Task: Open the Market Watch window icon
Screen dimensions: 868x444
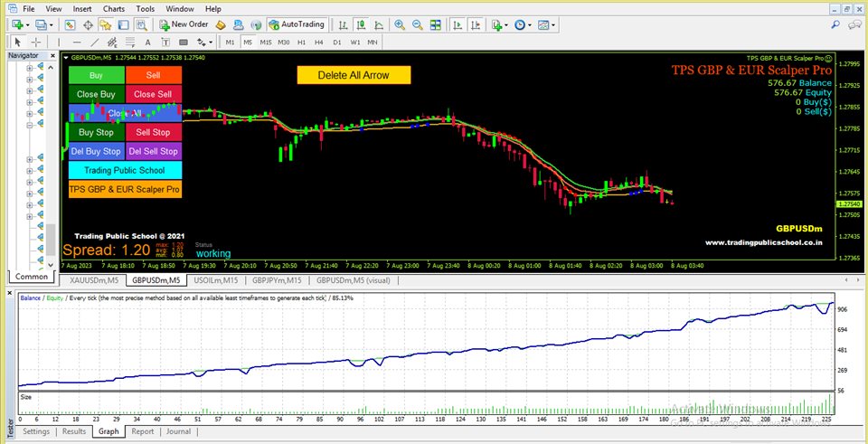Action: click(70, 24)
